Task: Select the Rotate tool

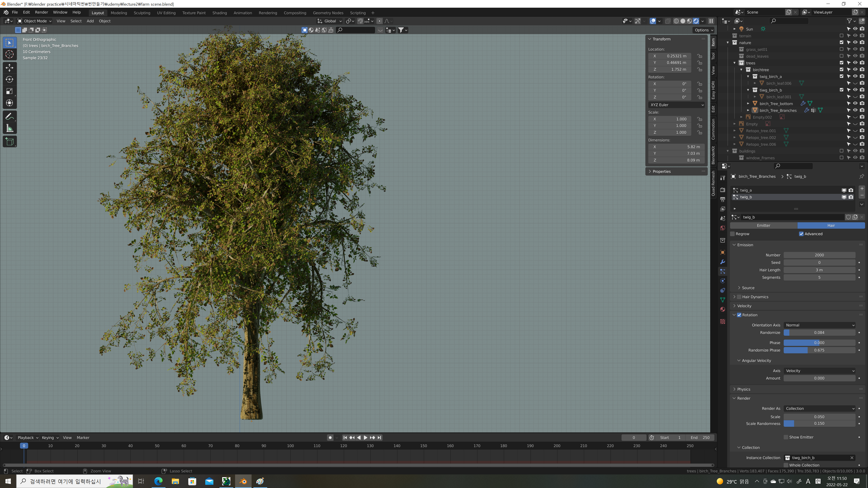Action: click(x=9, y=80)
